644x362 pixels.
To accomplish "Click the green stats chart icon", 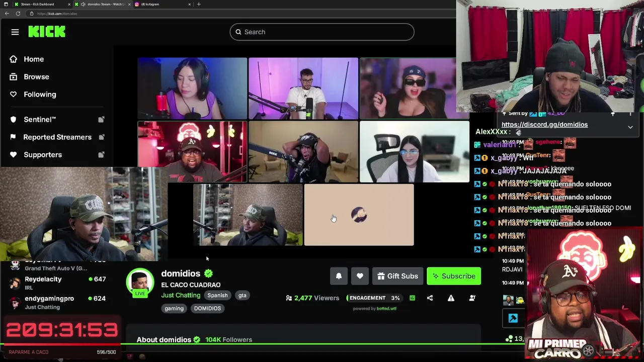I will click(412, 298).
